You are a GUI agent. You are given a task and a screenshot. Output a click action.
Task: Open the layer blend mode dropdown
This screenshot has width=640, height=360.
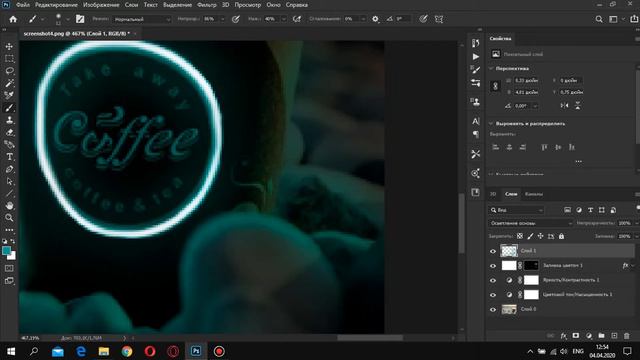pyautogui.click(x=531, y=223)
